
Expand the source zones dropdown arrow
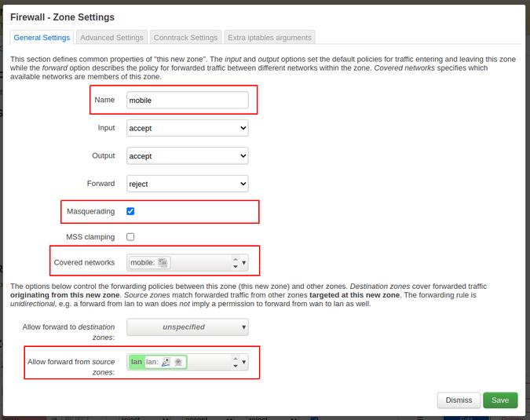pyautogui.click(x=244, y=362)
